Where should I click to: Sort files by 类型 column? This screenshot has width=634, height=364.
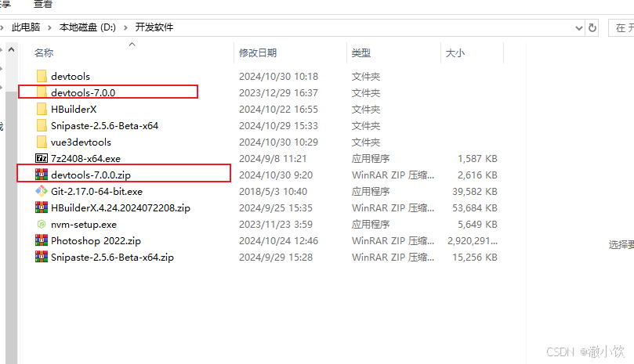(361, 53)
